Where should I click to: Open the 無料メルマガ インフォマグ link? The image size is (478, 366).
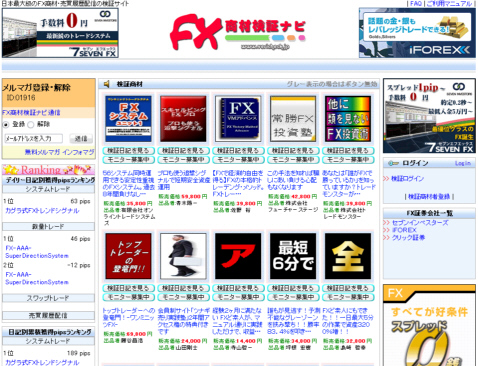pyautogui.click(x=59, y=152)
